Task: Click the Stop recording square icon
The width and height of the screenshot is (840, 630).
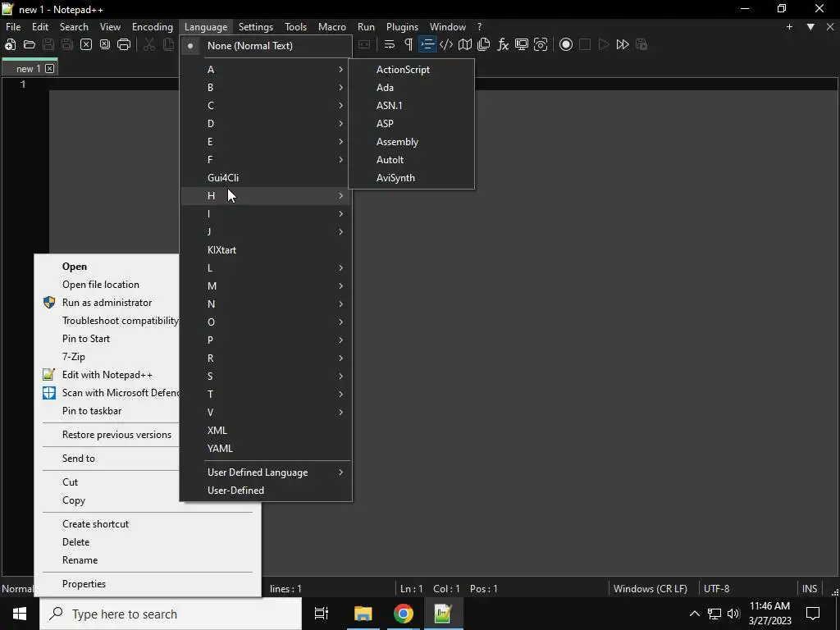Action: click(x=584, y=44)
